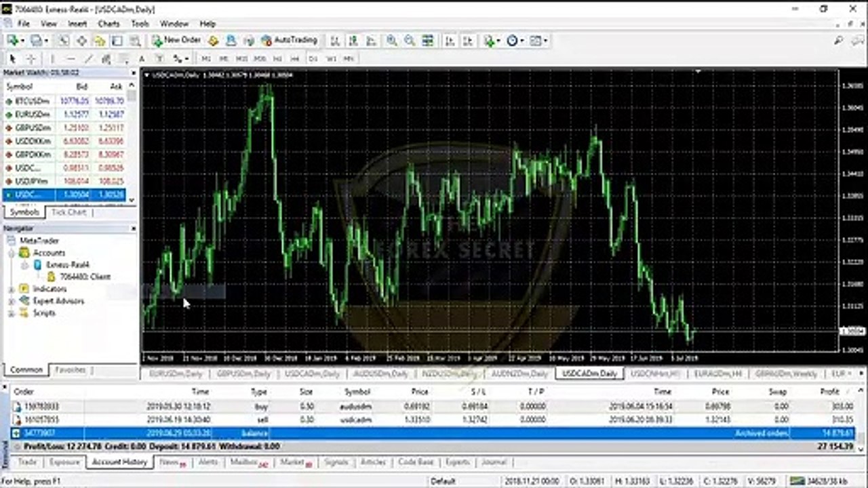Open the Charts menu

click(x=108, y=23)
